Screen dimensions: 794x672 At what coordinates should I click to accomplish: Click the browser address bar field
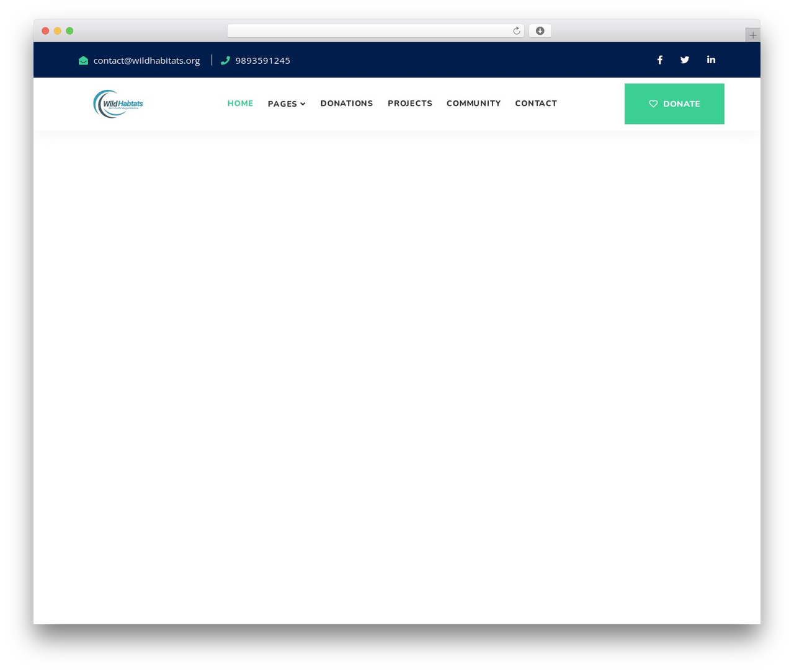(369, 31)
